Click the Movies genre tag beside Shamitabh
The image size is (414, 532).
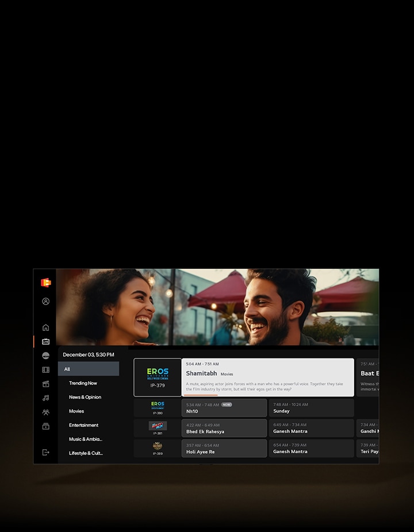pos(227,374)
